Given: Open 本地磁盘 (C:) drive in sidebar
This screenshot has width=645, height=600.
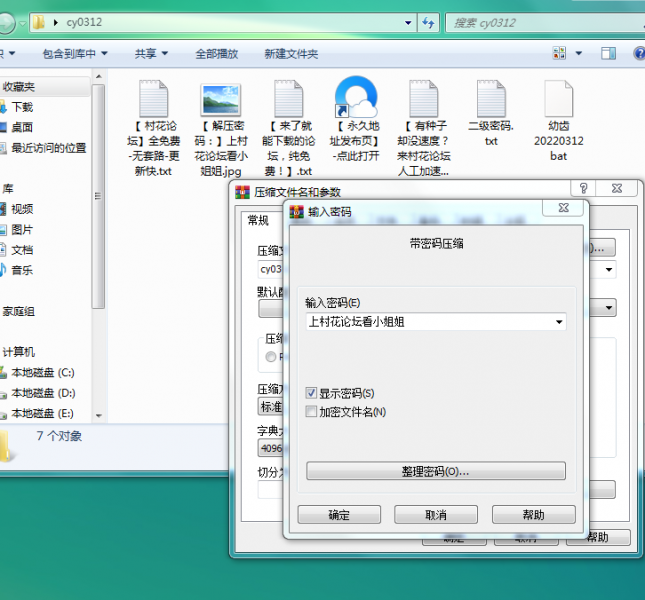Looking at the screenshot, I should (x=42, y=373).
